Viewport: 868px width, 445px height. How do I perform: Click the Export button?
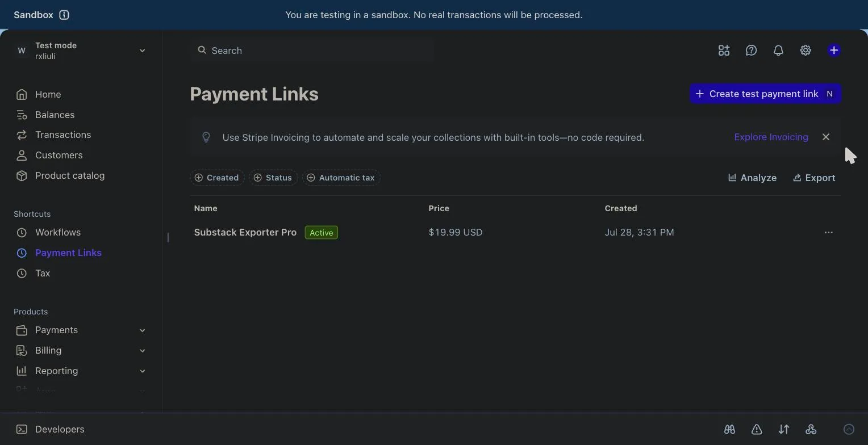[x=814, y=178]
